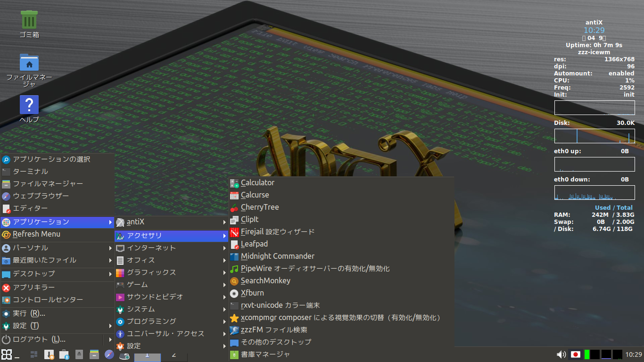Viewport: 644px width, 362px height.
Task: Select 実行 (R)... run command
Action: (58, 313)
